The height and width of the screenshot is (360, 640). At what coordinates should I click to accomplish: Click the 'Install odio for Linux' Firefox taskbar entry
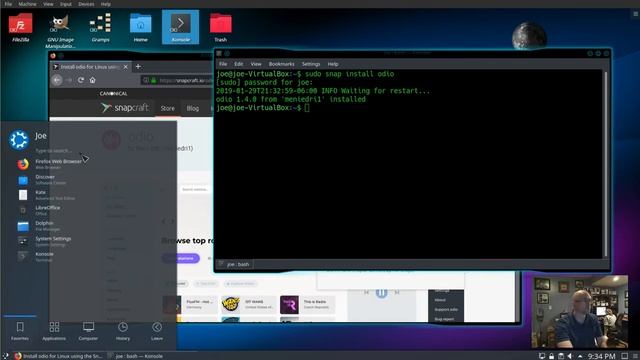(x=58, y=356)
